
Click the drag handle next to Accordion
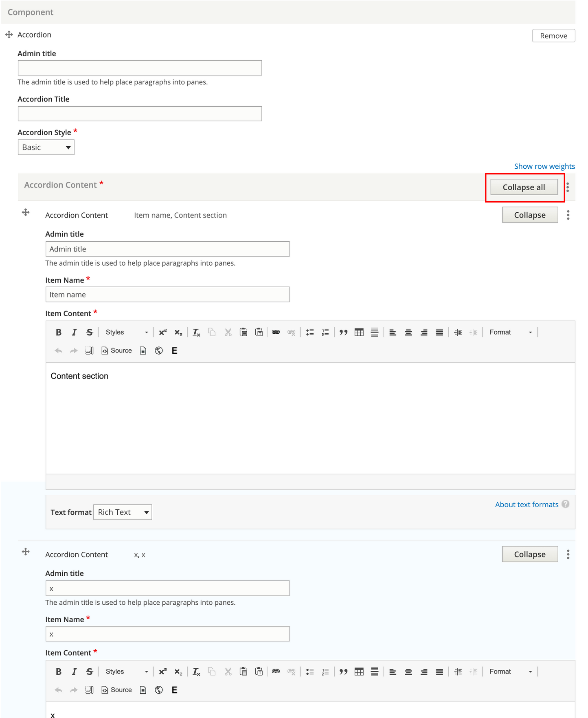pos(9,35)
